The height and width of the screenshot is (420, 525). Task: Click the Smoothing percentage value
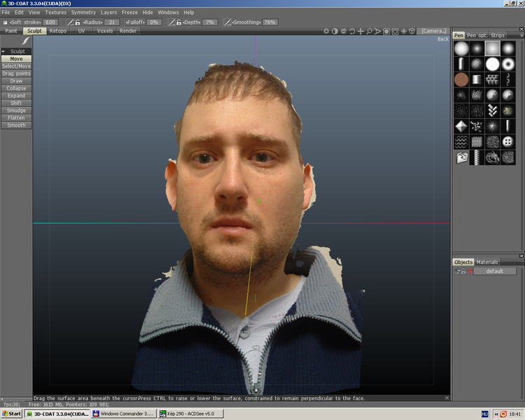(x=269, y=22)
